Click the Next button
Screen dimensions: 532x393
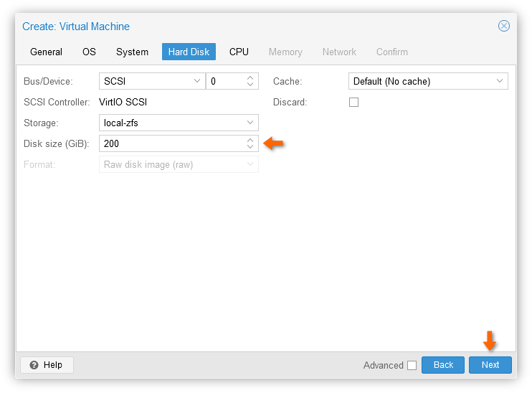(x=490, y=365)
